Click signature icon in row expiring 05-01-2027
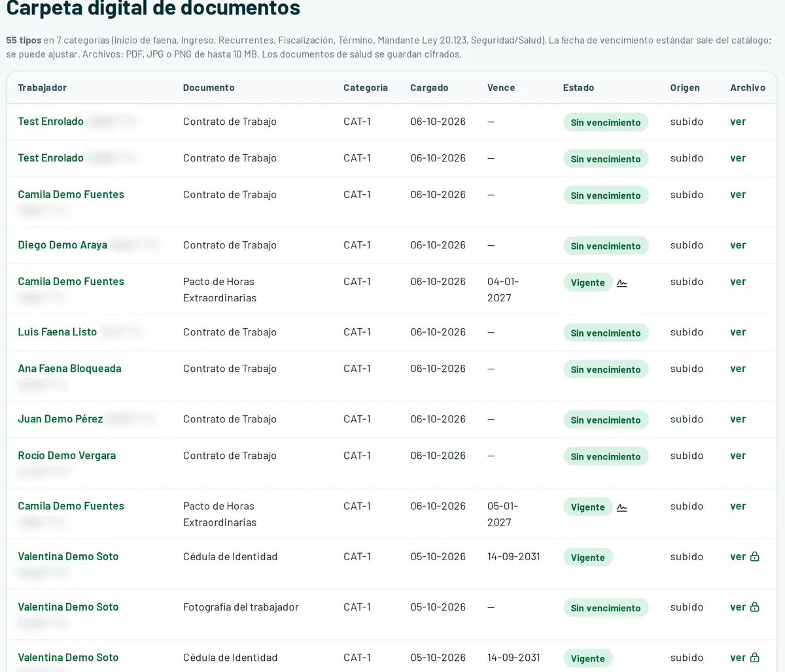 click(621, 507)
